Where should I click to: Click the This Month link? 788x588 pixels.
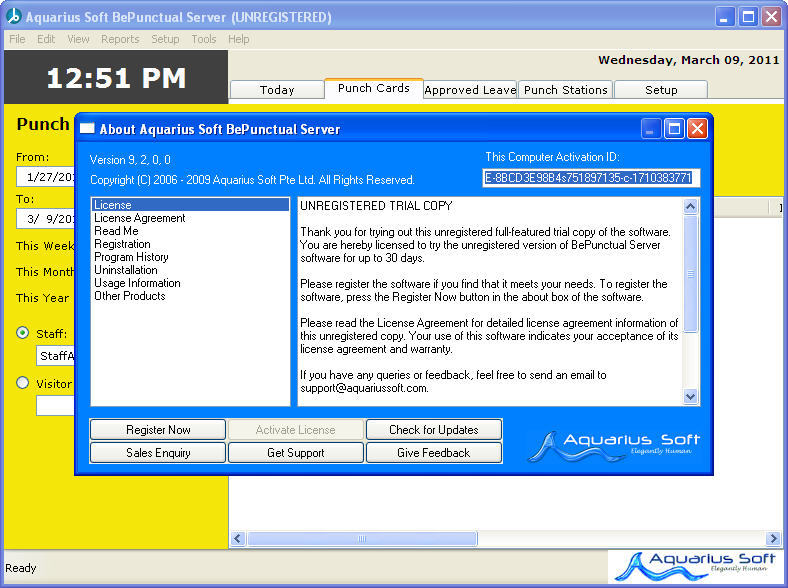(45, 272)
